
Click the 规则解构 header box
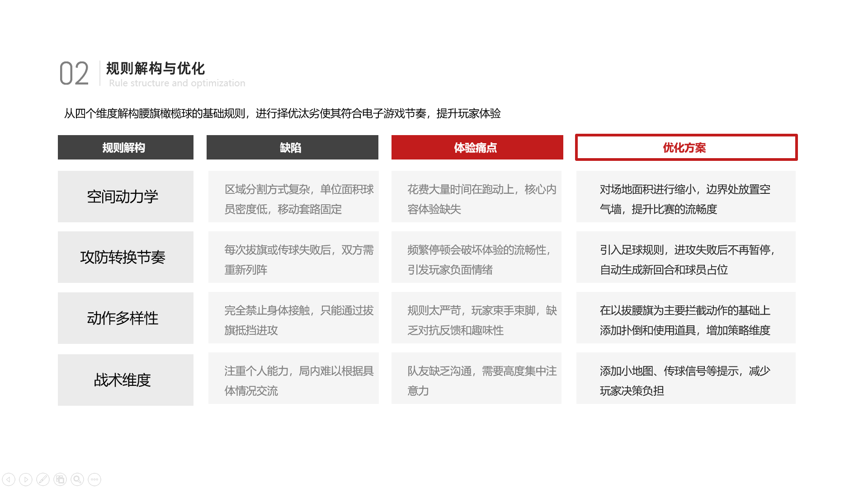[x=125, y=147]
